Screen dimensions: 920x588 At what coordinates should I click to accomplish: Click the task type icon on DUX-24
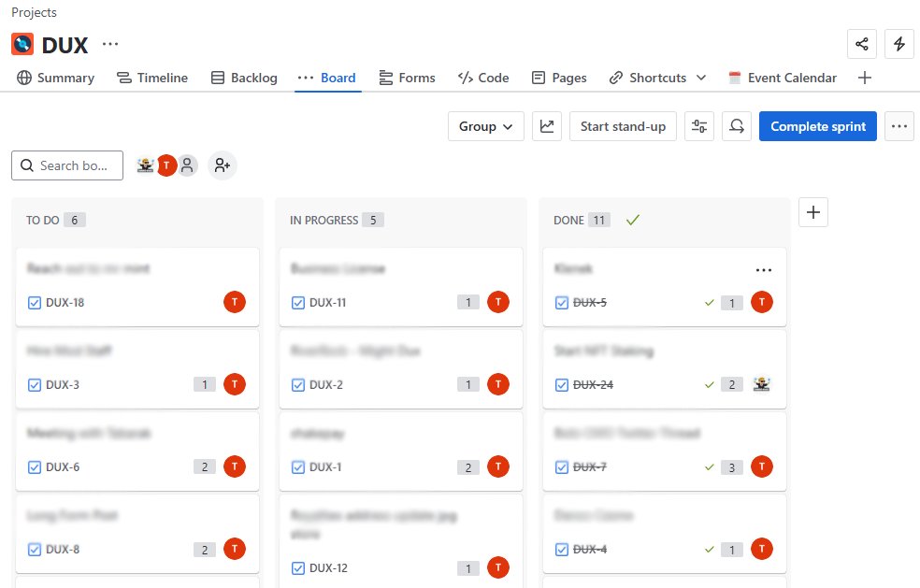click(x=562, y=385)
